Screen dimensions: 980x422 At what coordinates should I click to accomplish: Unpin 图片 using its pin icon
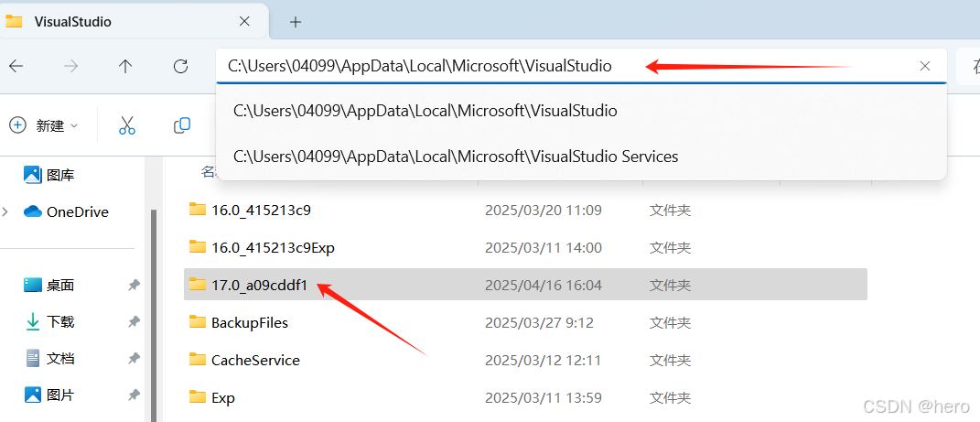pos(134,395)
